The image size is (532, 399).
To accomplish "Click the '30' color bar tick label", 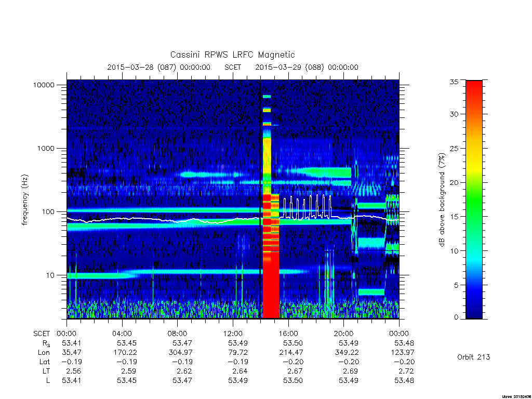I will [454, 114].
